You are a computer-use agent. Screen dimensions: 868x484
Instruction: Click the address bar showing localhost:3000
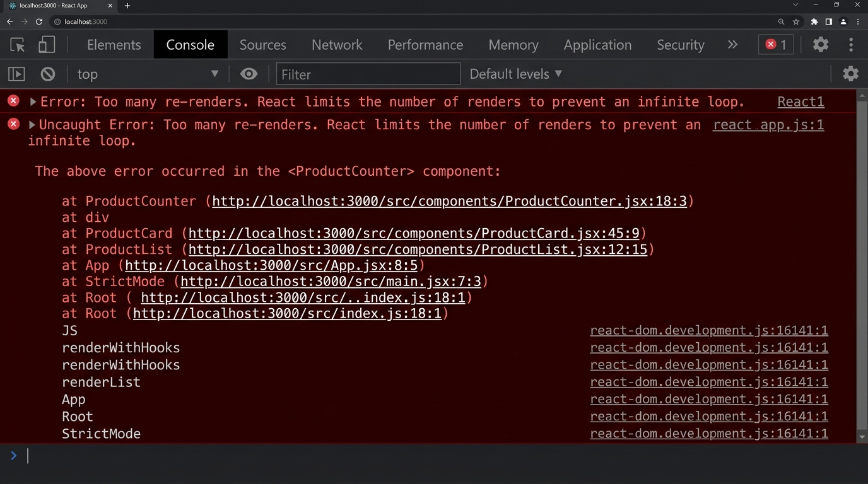click(416, 21)
